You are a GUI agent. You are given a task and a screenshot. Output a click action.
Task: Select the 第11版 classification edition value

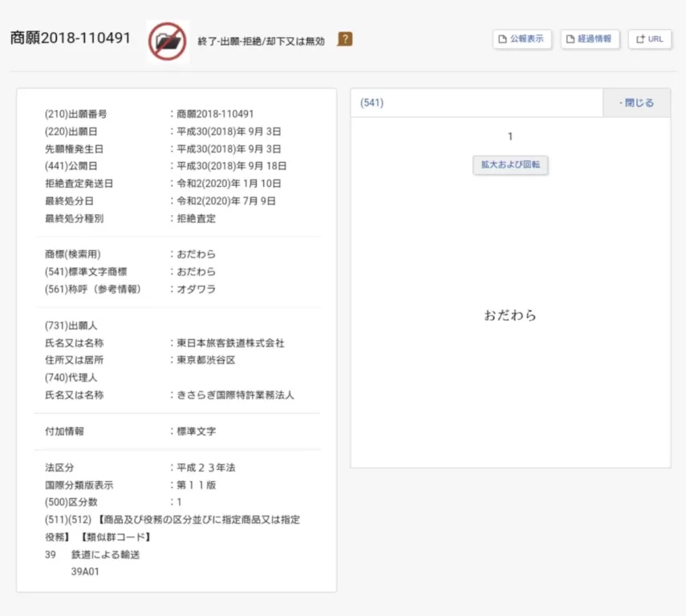tap(197, 485)
